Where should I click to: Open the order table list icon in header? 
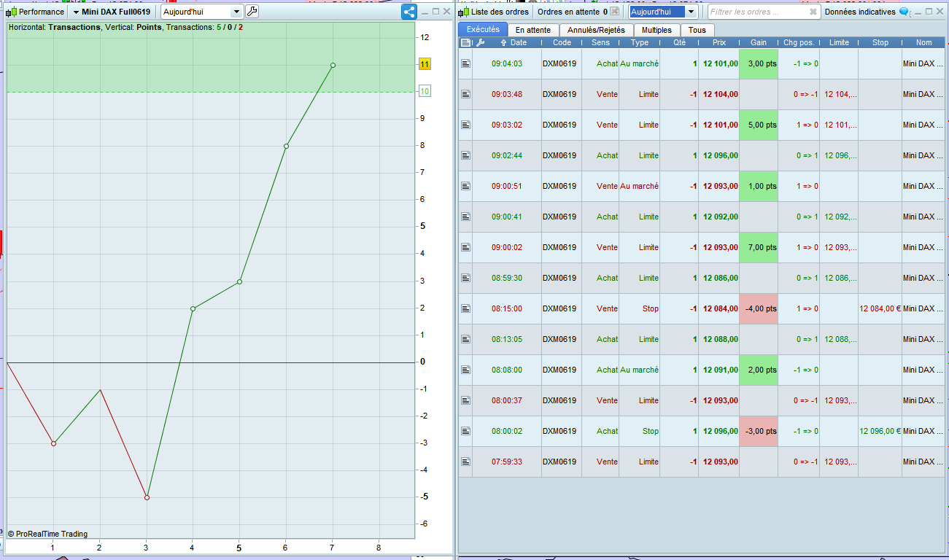(466, 42)
